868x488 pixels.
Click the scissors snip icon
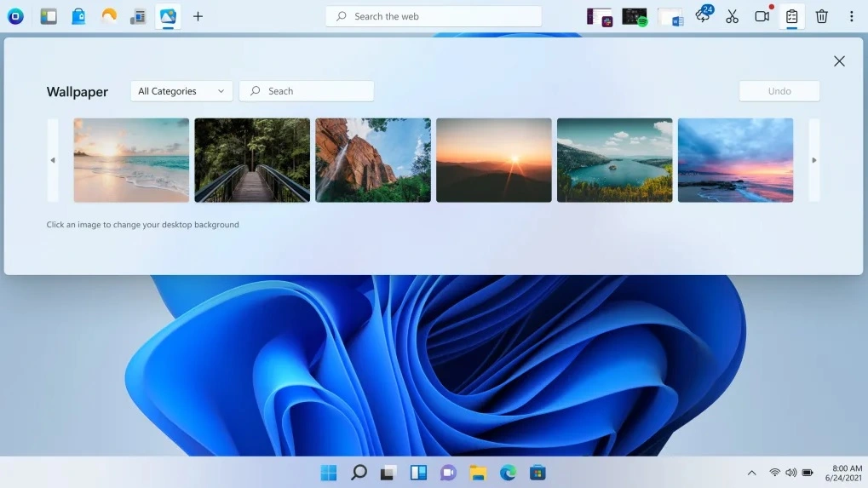click(x=732, y=16)
